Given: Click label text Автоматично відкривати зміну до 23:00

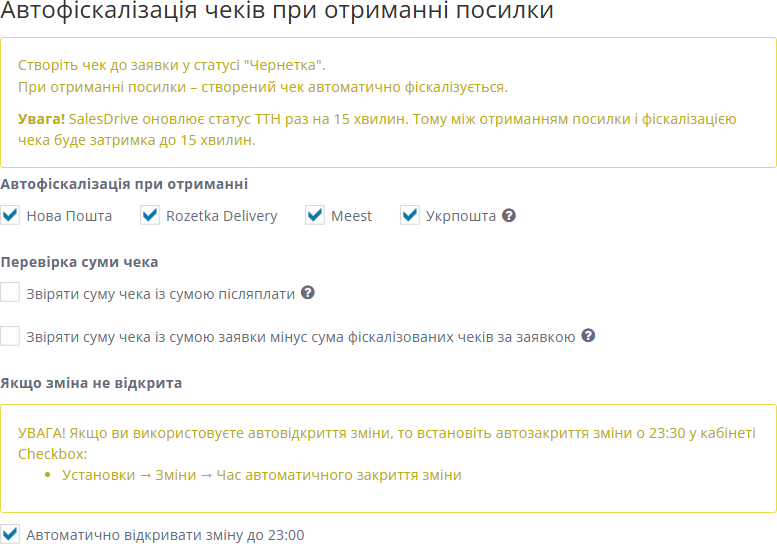Looking at the screenshot, I should 165,535.
